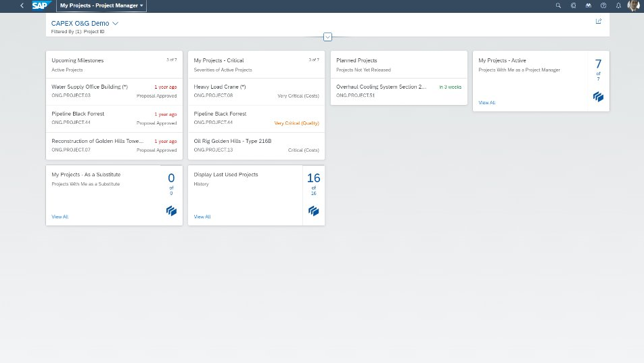Click the share icon on the page header
This screenshot has width=644, height=363.
[598, 21]
